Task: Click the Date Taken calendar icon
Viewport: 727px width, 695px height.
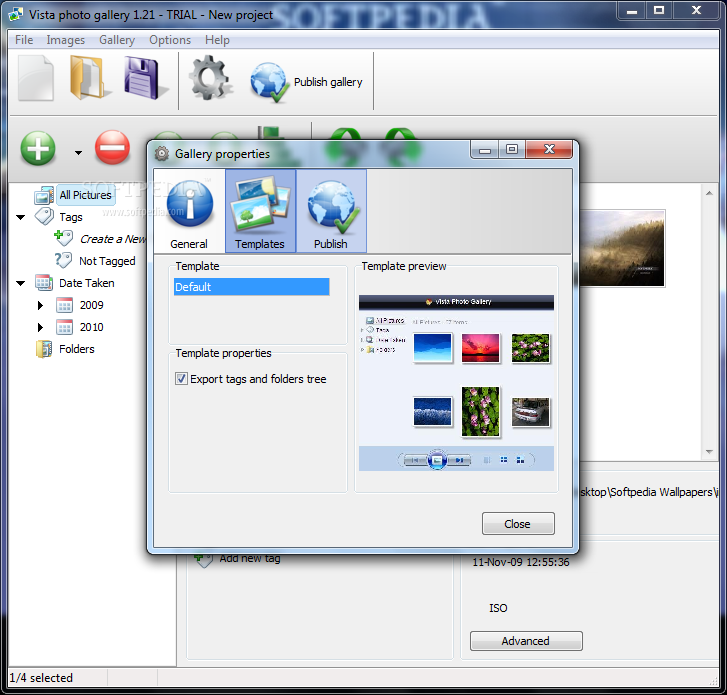Action: point(44,282)
